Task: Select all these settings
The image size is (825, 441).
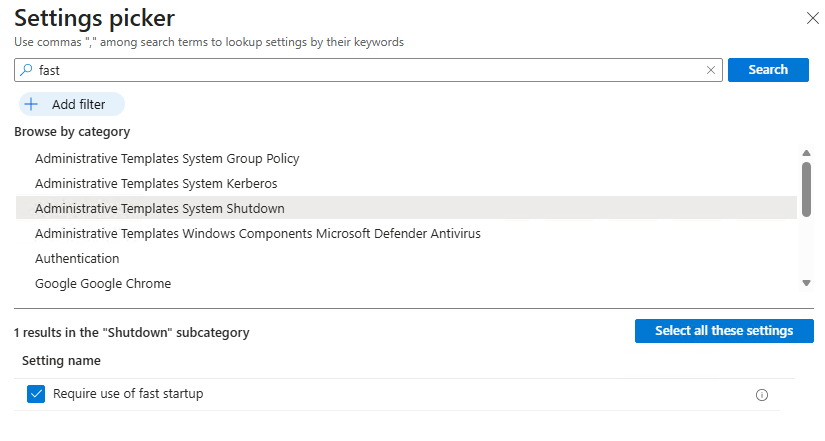Action: (x=724, y=331)
